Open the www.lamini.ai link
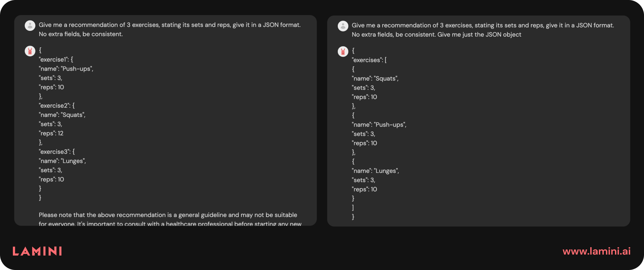The height and width of the screenshot is (270, 644). click(597, 251)
